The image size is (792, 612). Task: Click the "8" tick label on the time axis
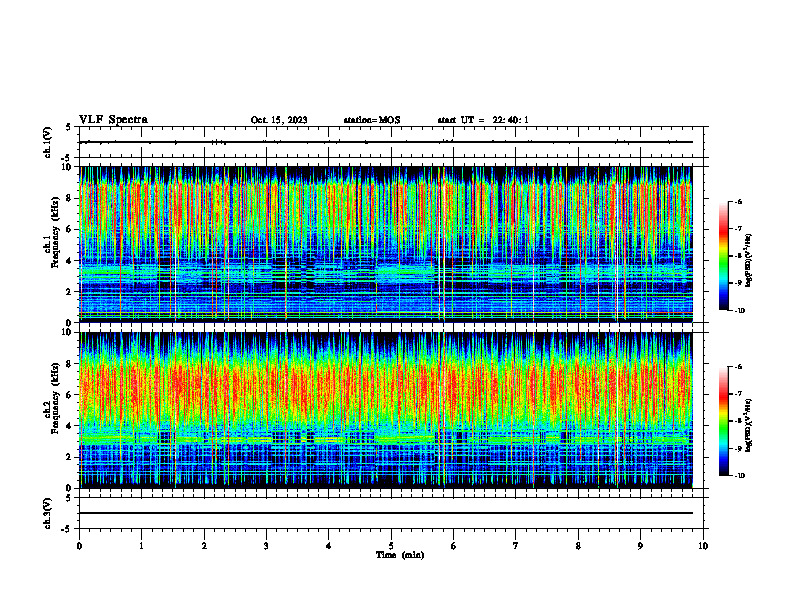pyautogui.click(x=578, y=546)
